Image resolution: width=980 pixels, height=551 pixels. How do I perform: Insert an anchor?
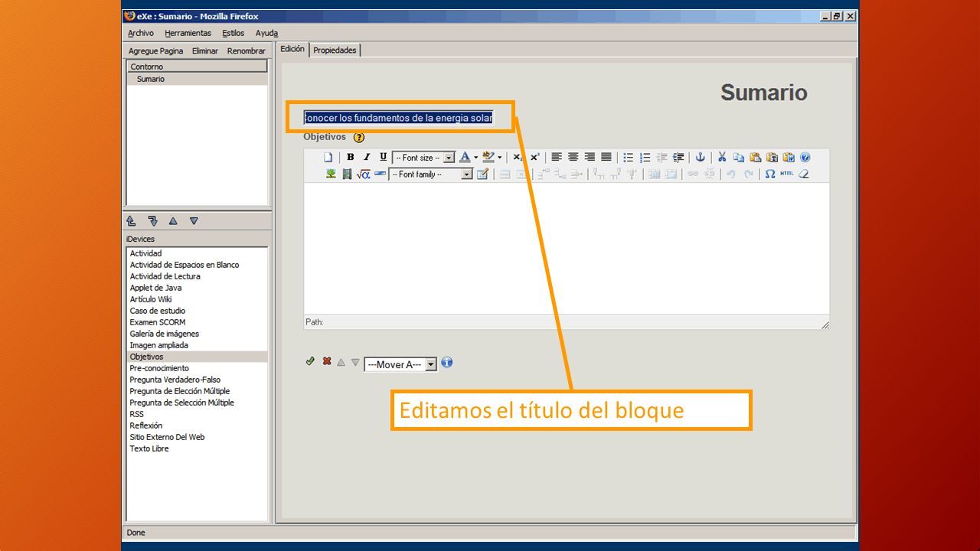pyautogui.click(x=700, y=158)
